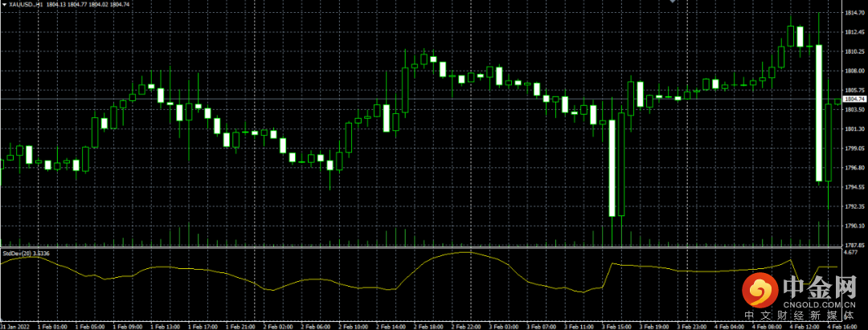
Task: Click the 1810.25 price axis label
Action: click(x=856, y=51)
